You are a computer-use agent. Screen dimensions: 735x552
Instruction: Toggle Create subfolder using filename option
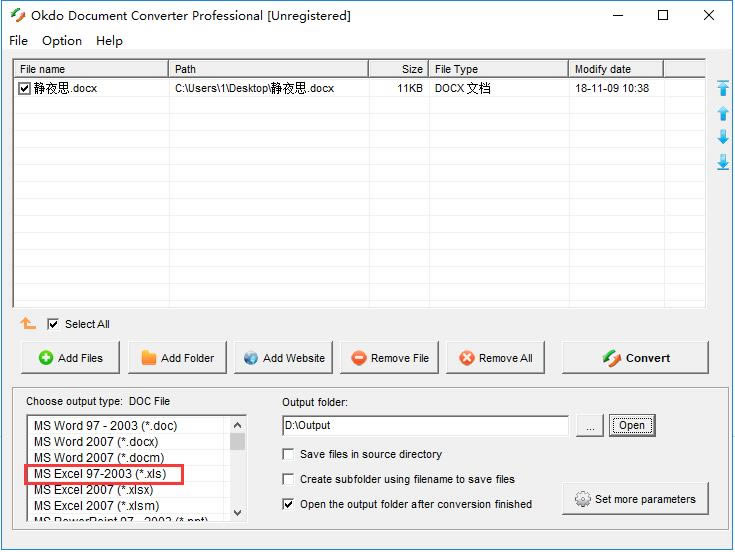[x=289, y=479]
